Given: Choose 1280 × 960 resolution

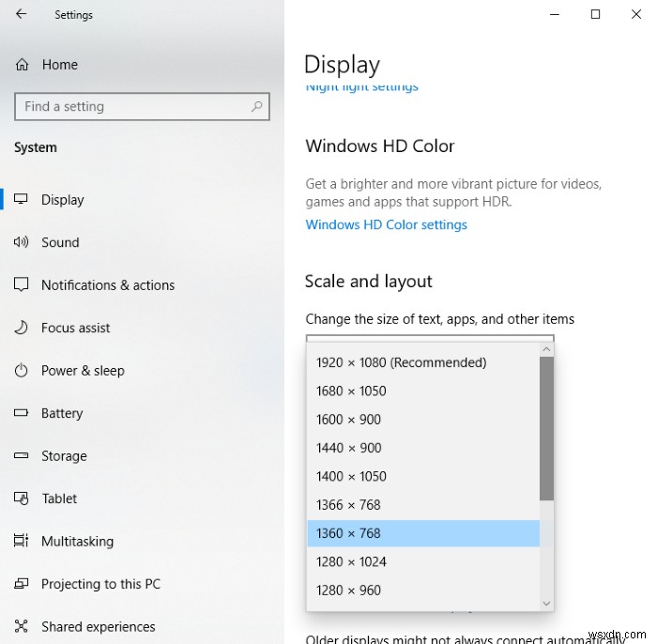Looking at the screenshot, I should point(423,590).
